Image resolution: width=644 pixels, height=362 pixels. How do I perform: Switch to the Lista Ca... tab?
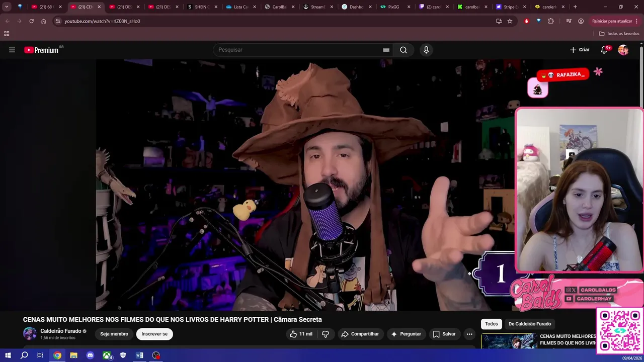point(240,7)
